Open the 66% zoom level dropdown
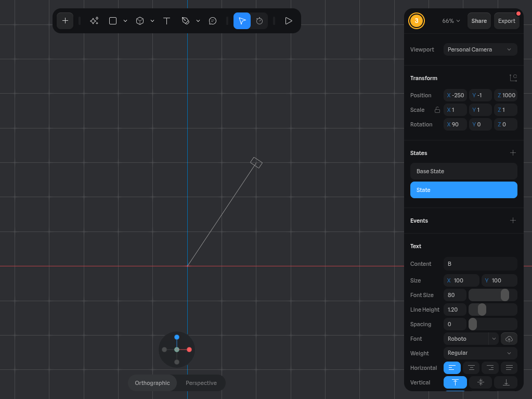The width and height of the screenshot is (532, 399). point(451,21)
